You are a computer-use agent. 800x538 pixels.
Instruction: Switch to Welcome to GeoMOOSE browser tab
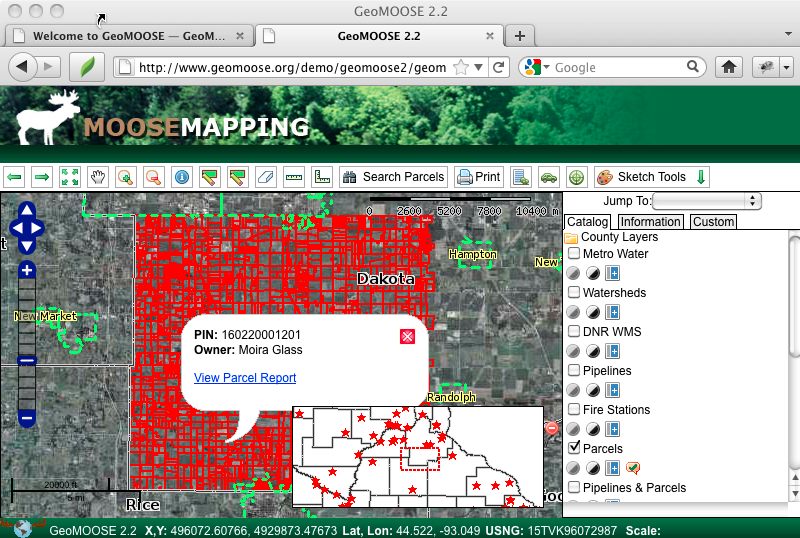[x=129, y=36]
